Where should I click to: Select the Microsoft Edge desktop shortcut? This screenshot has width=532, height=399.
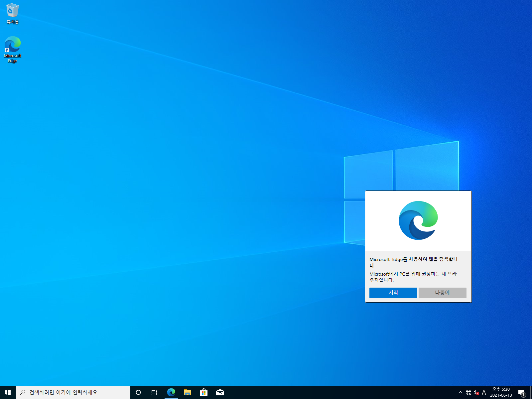(x=13, y=50)
